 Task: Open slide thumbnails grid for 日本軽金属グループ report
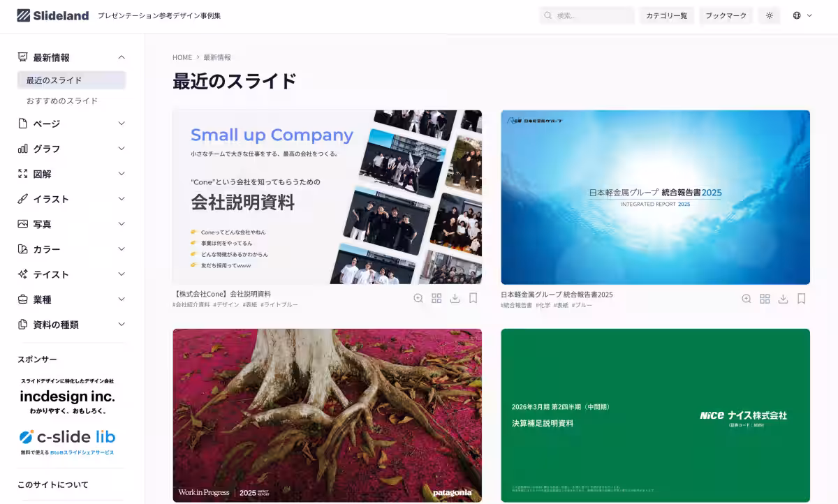coord(765,298)
